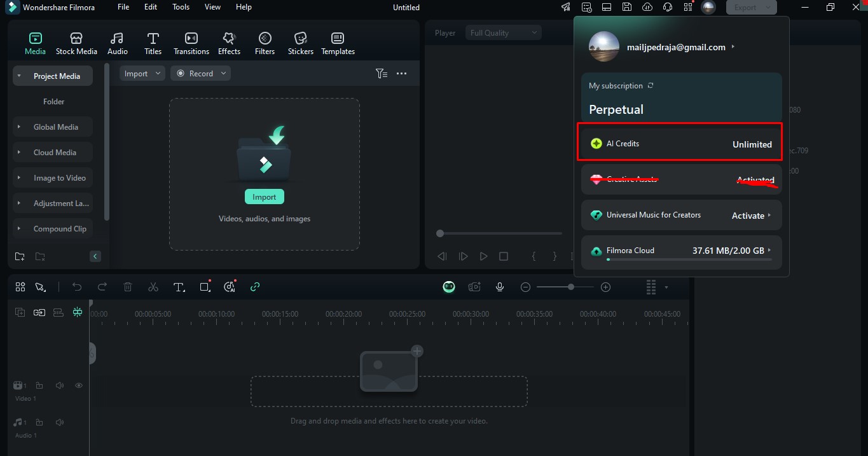This screenshot has height=456, width=868.
Task: Open the Record dropdown
Action: point(223,73)
